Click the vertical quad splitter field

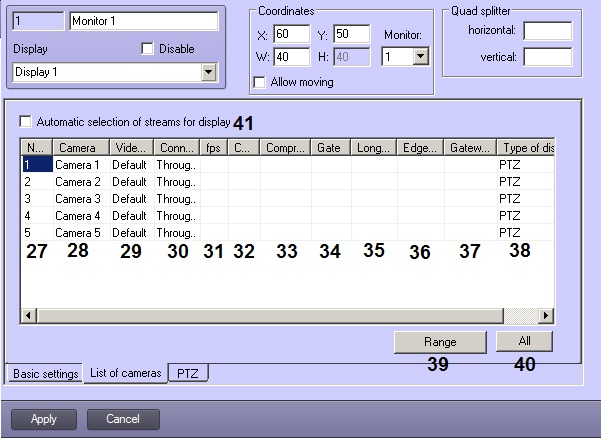click(x=547, y=57)
